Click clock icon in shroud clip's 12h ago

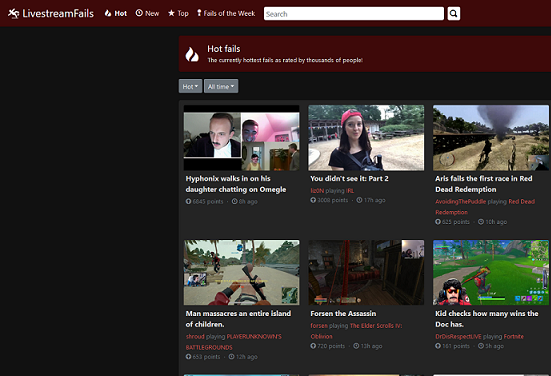232,357
